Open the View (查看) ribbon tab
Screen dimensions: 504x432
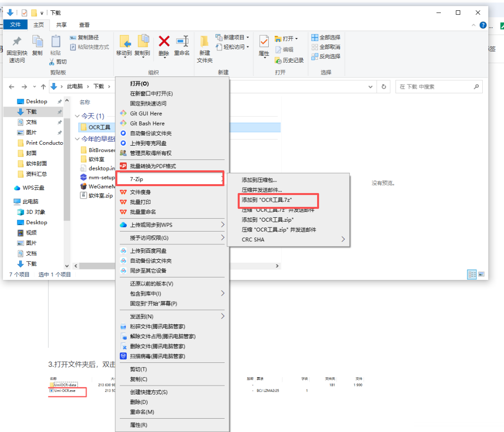point(84,25)
